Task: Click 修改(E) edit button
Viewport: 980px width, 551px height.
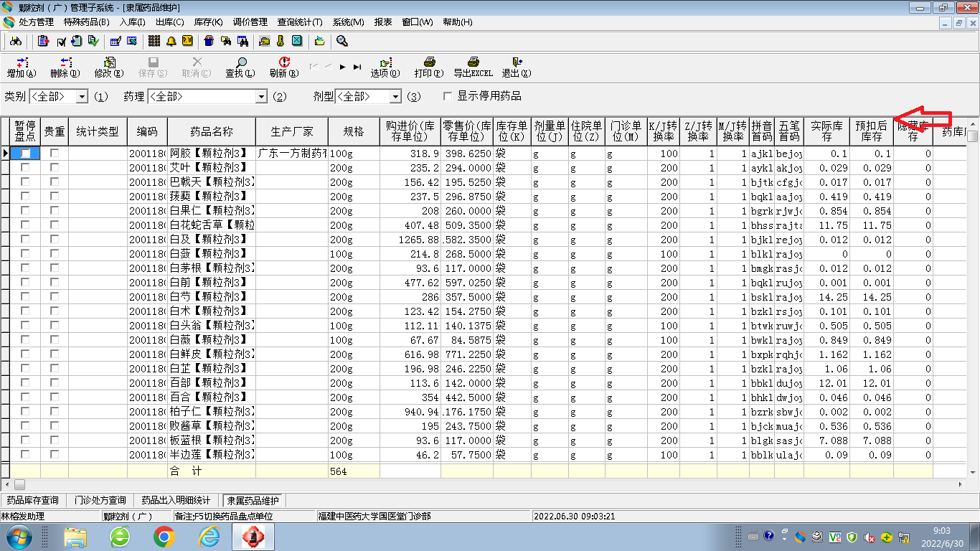Action: point(109,67)
